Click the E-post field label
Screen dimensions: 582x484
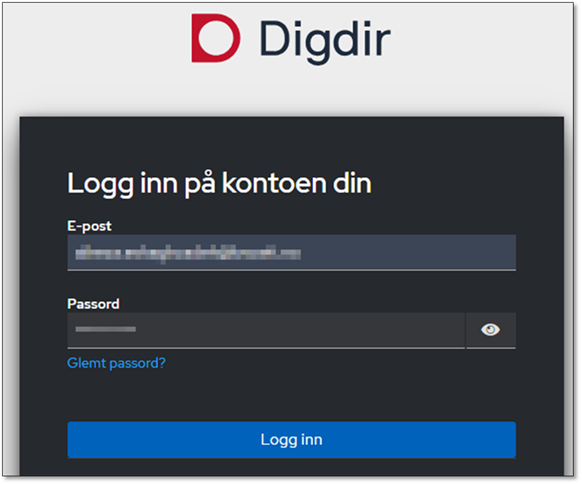(89, 226)
